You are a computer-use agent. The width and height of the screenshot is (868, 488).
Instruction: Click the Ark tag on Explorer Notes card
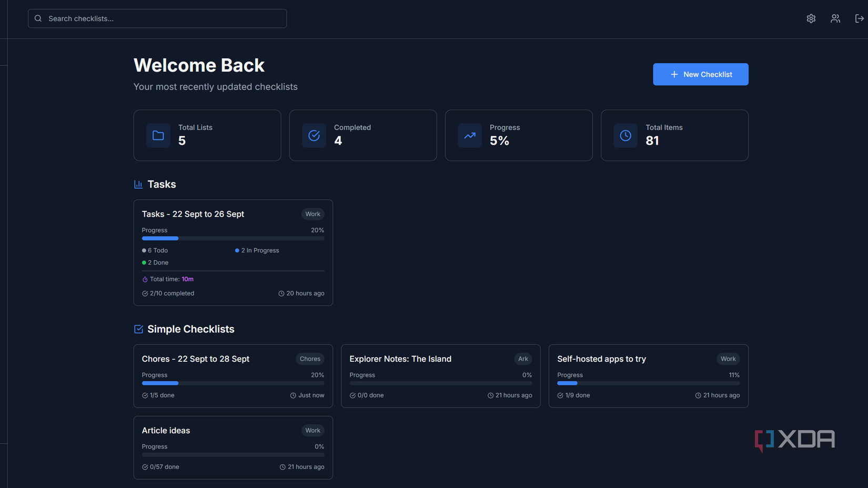523,359
